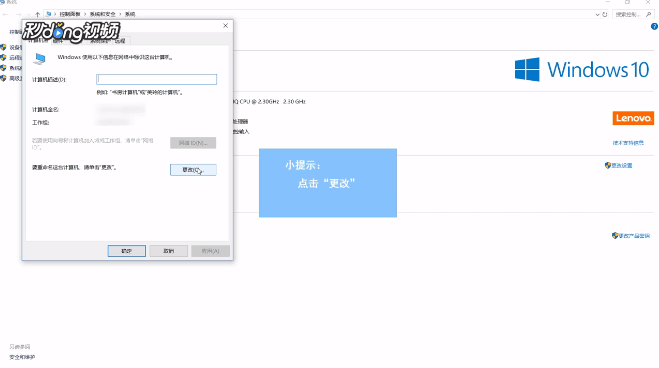This screenshot has height=368, width=659.
Task: Click the first shield icon in left sidebar
Action: point(3,47)
